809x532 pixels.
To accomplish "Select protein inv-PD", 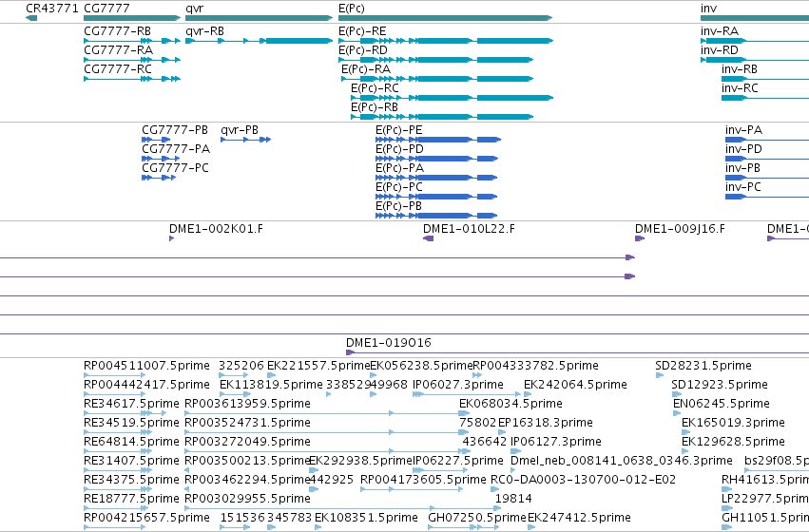I will click(x=767, y=159).
